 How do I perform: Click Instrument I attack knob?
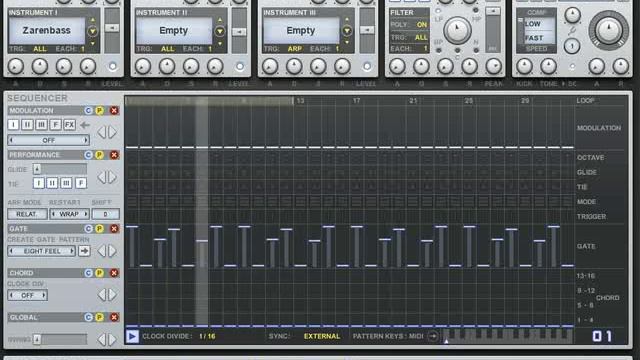(16, 66)
